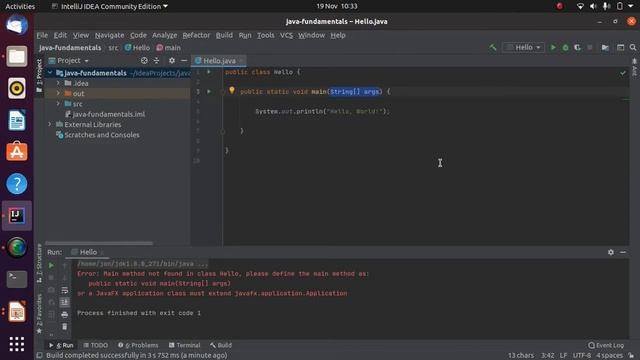The height and width of the screenshot is (360, 640).
Task: Toggle scroll to end in Run console
Action: pos(64,302)
